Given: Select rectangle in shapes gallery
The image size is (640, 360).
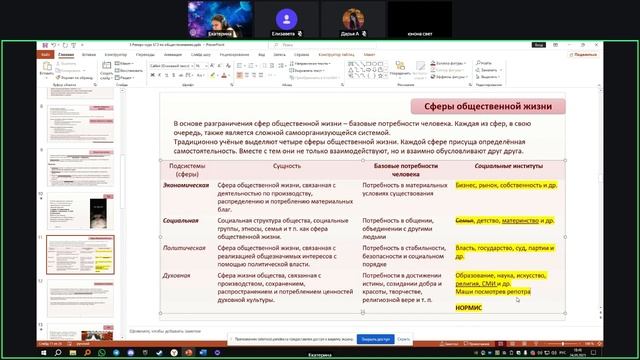Looking at the screenshot, I should [368, 64].
